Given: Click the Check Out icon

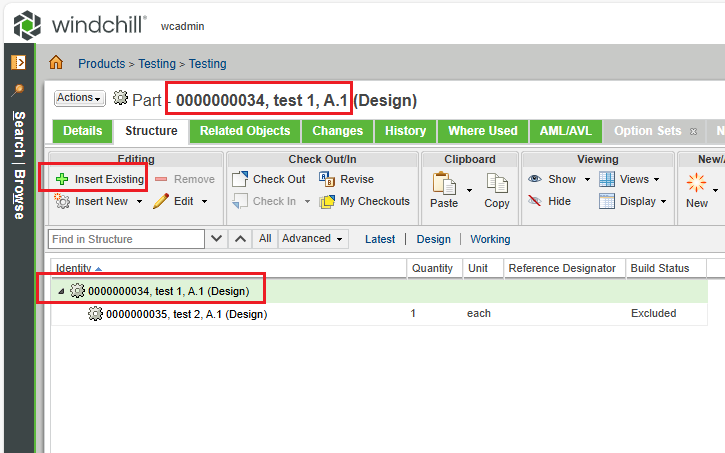Looking at the screenshot, I should pyautogui.click(x=239, y=179).
